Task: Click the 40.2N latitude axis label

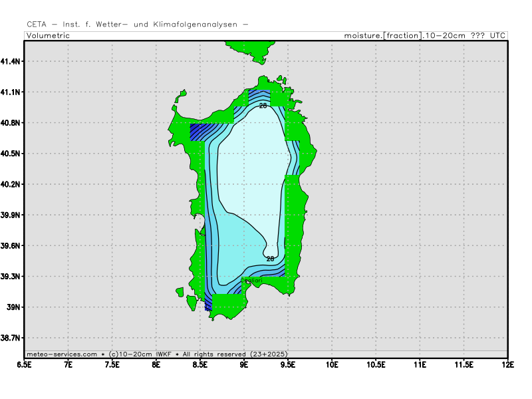Action: (x=11, y=184)
